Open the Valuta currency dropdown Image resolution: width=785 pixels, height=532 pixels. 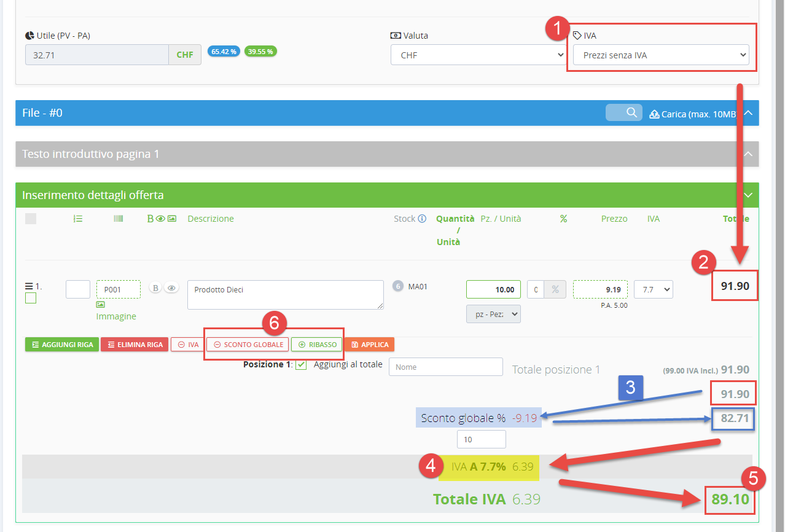click(x=478, y=55)
